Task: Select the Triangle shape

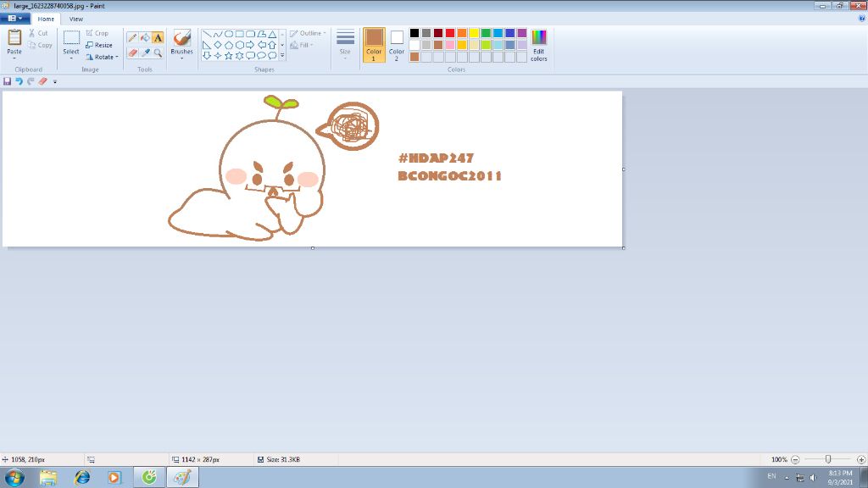Action: pos(272,34)
